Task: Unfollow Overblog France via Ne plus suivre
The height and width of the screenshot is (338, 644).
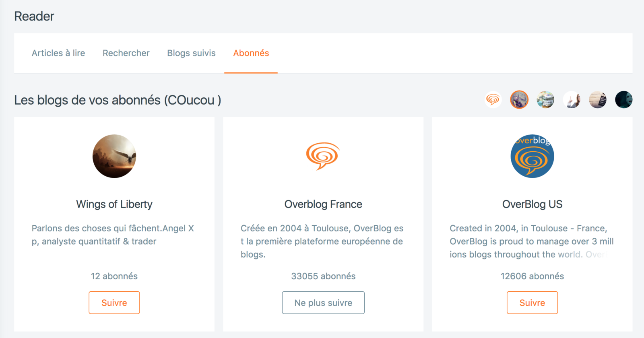Action: (x=323, y=303)
